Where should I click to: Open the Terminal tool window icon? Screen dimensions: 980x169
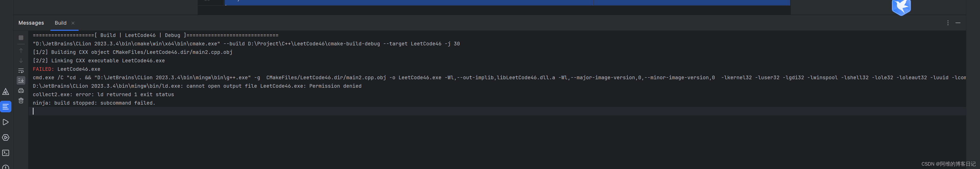6,152
